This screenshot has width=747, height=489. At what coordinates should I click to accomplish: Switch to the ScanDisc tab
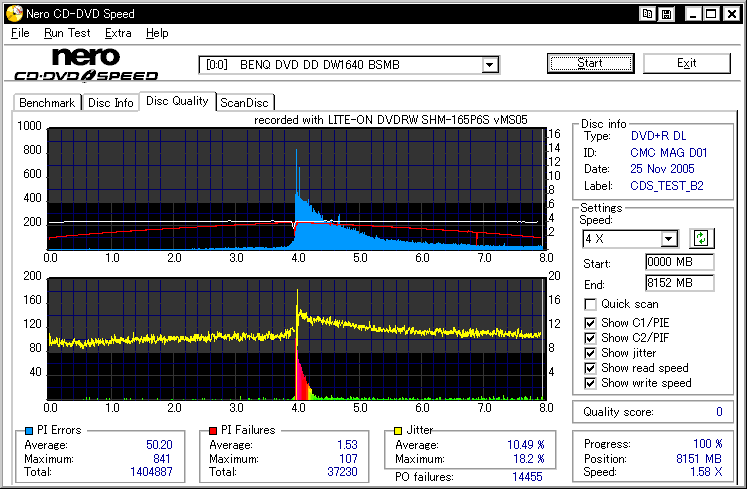click(245, 102)
